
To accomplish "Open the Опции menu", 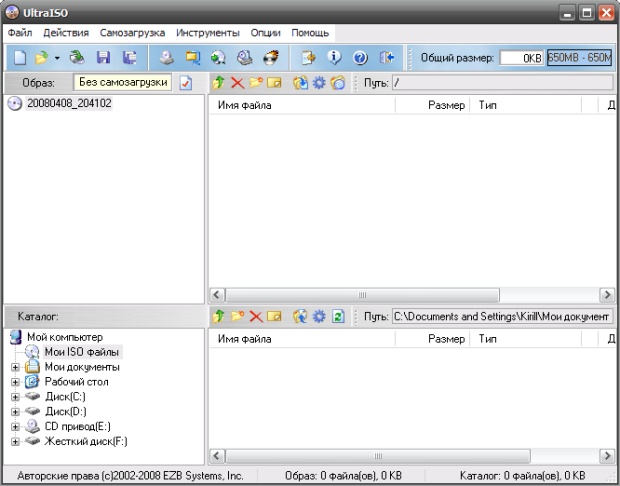I will tap(265, 33).
